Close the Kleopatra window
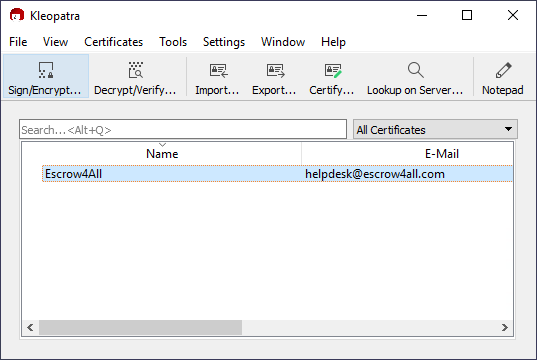Image resolution: width=537 pixels, height=360 pixels. tap(513, 15)
